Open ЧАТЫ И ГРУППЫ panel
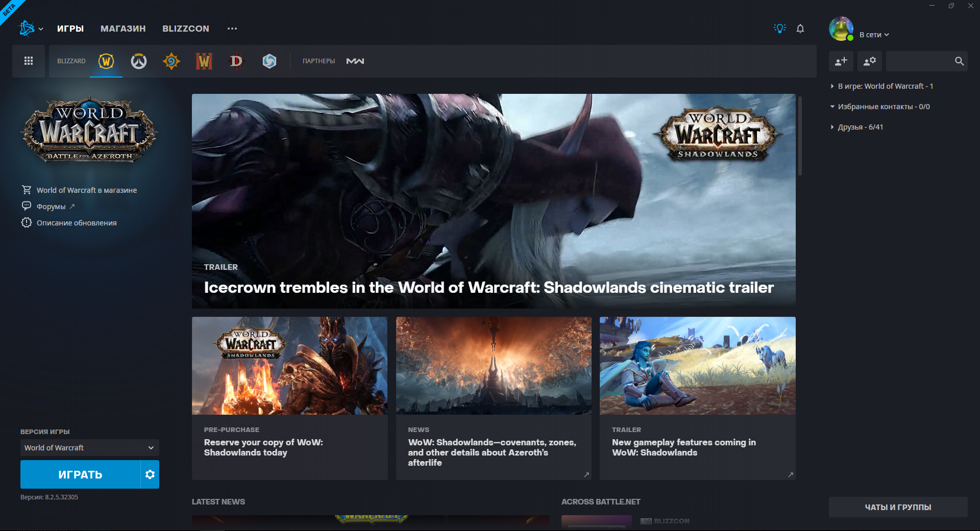980x531 pixels. (898, 507)
